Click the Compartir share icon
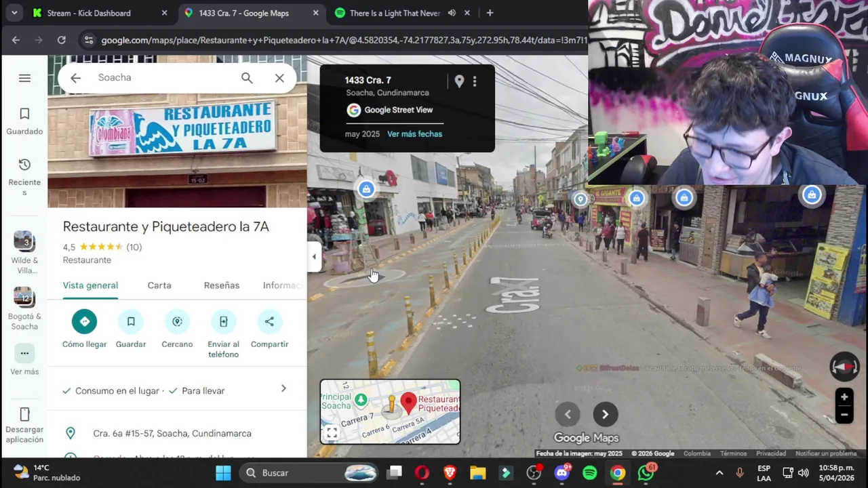Image resolution: width=868 pixels, height=488 pixels. coord(269,321)
